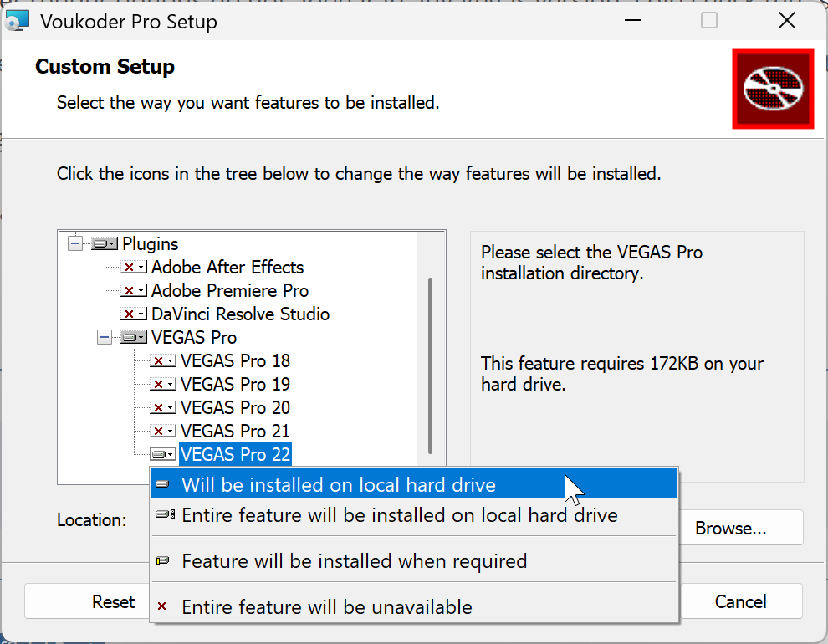Click the VEGAS Pro 21 feature icon
This screenshot has width=828, height=644.
click(x=163, y=432)
